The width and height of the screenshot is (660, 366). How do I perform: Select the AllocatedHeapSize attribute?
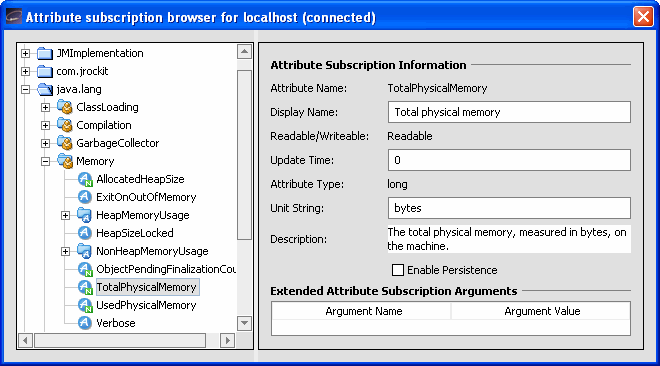140,179
